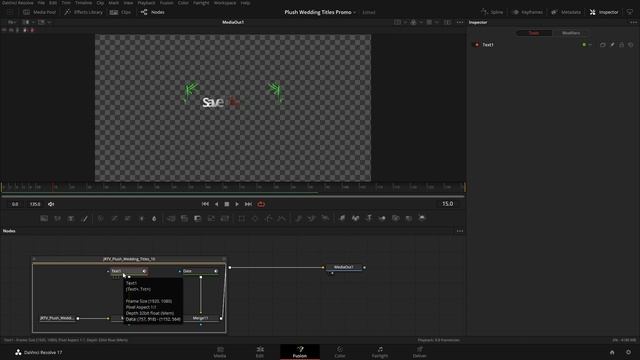Open the Workspace menu
640x360 pixels.
(225, 3)
